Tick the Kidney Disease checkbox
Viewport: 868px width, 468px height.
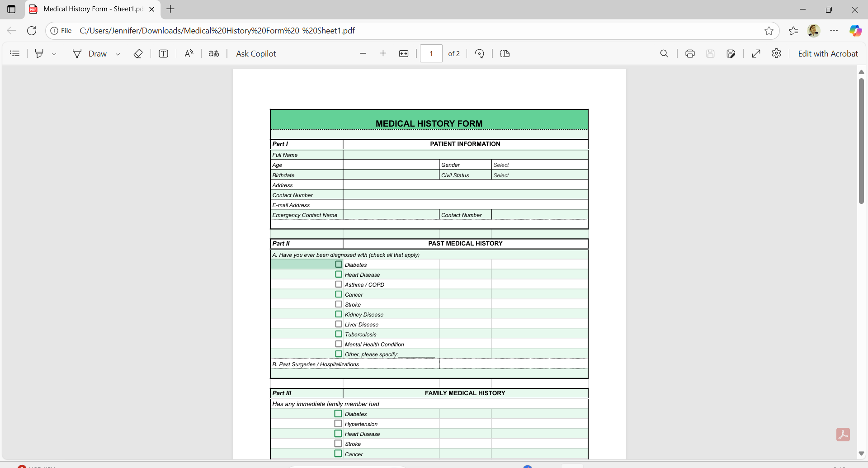pos(339,314)
